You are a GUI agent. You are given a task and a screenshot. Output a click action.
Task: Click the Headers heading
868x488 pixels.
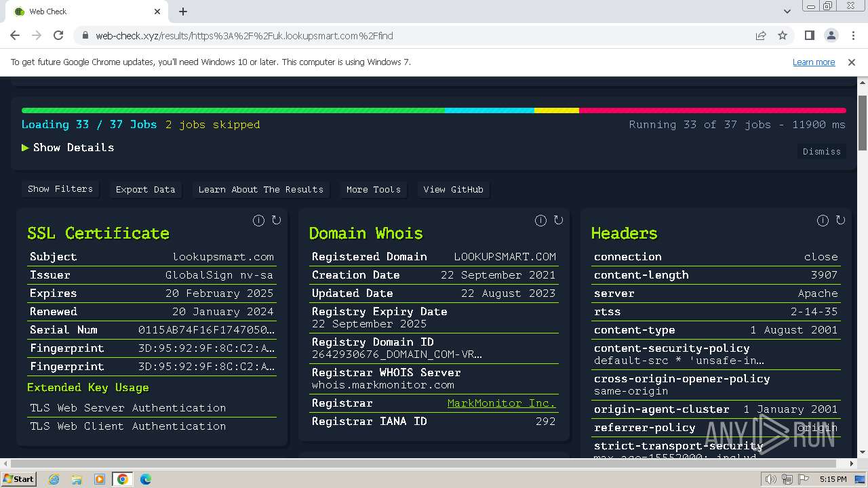624,233
